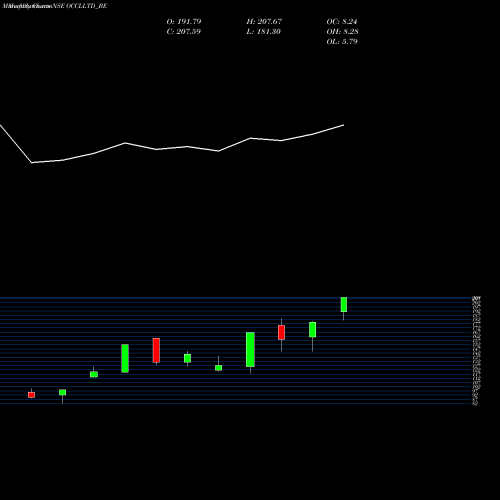Click the 'NSE OCCLLTD_BE' chart title
Viewport: 500px width, 500px height.
pyautogui.click(x=80, y=6)
